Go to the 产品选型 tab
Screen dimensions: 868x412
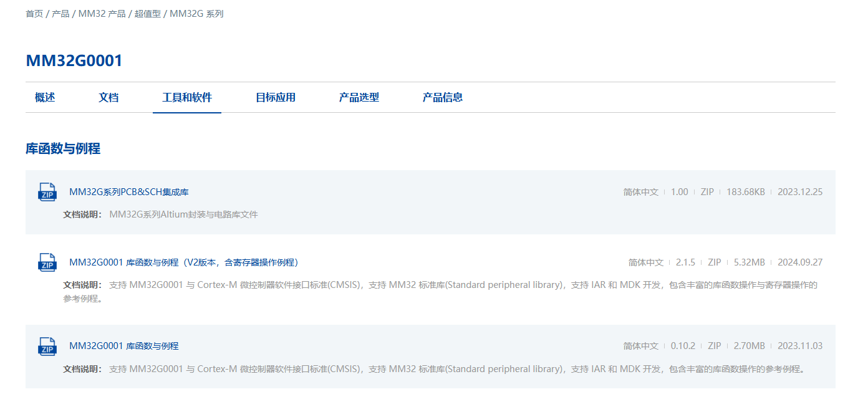click(359, 97)
